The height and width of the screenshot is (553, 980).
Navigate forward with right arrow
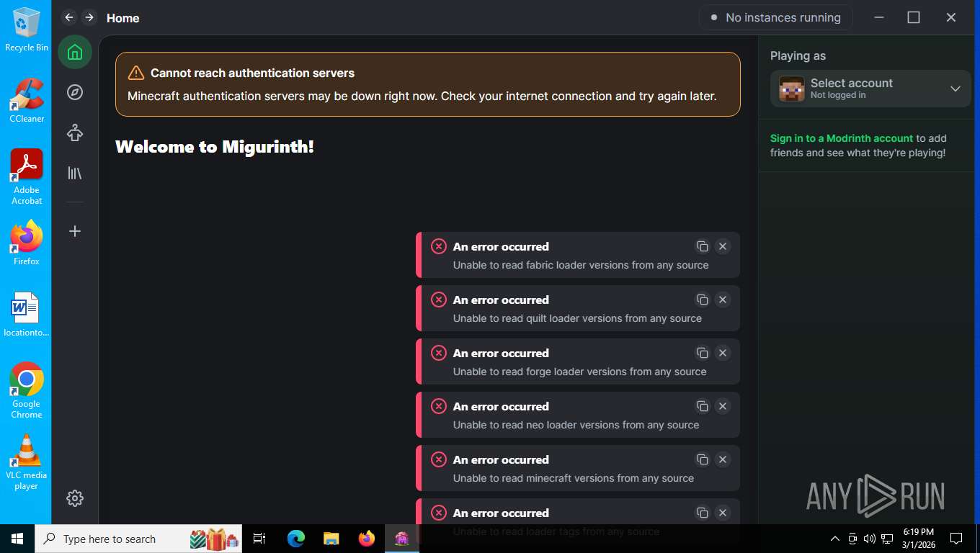click(x=89, y=17)
